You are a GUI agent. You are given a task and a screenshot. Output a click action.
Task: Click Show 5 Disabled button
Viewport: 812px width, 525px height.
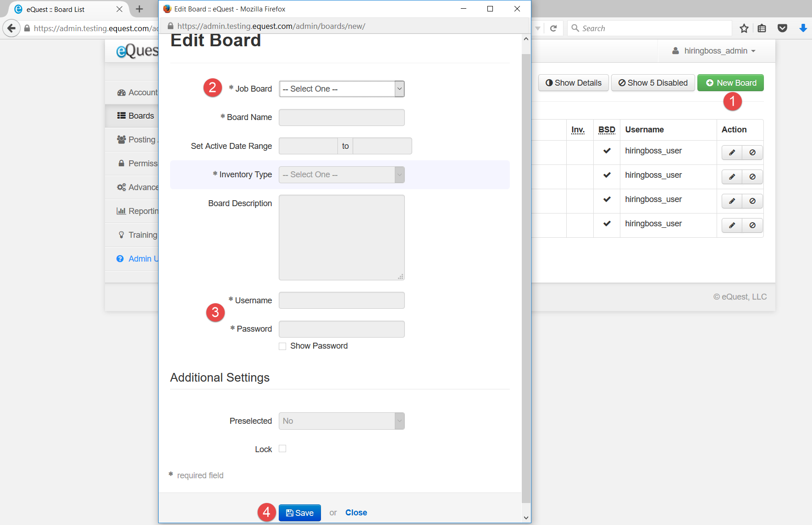(653, 83)
